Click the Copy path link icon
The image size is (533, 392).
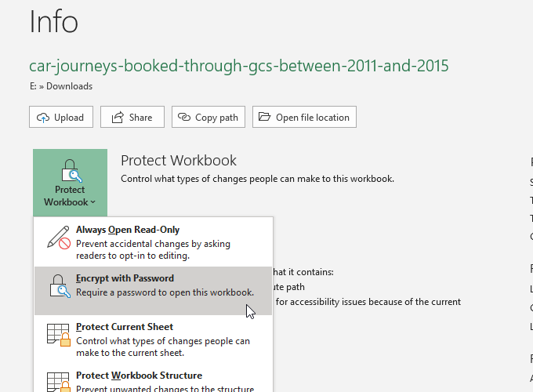184,118
